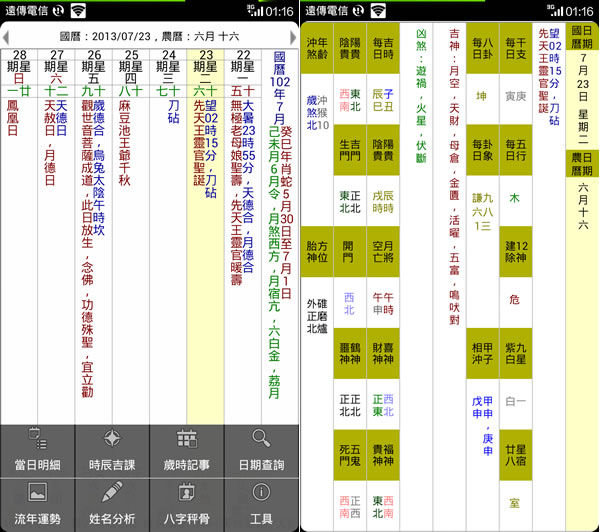The image size is (600, 532).
Task: Tap 天赦日 text under day 27
Action: (50, 118)
